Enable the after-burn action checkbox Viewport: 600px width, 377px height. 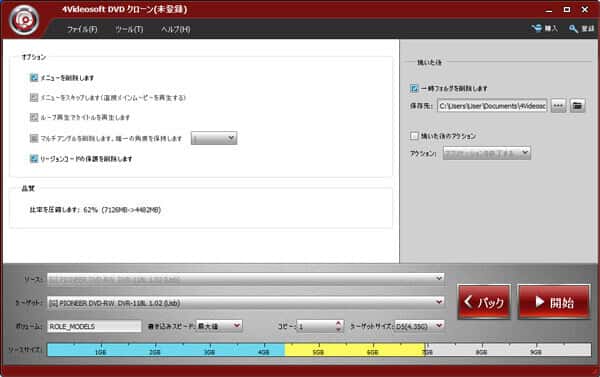pyautogui.click(x=414, y=136)
